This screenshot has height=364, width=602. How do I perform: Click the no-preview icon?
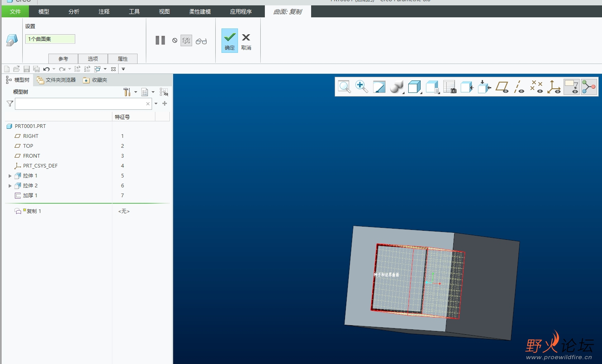[x=175, y=40]
